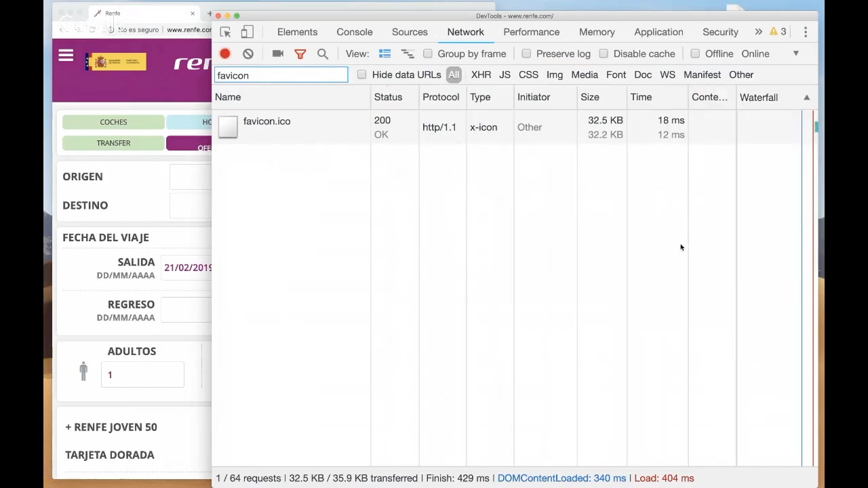Toggle device toolbar icon in DevTools
The width and height of the screenshot is (868, 488).
point(248,32)
